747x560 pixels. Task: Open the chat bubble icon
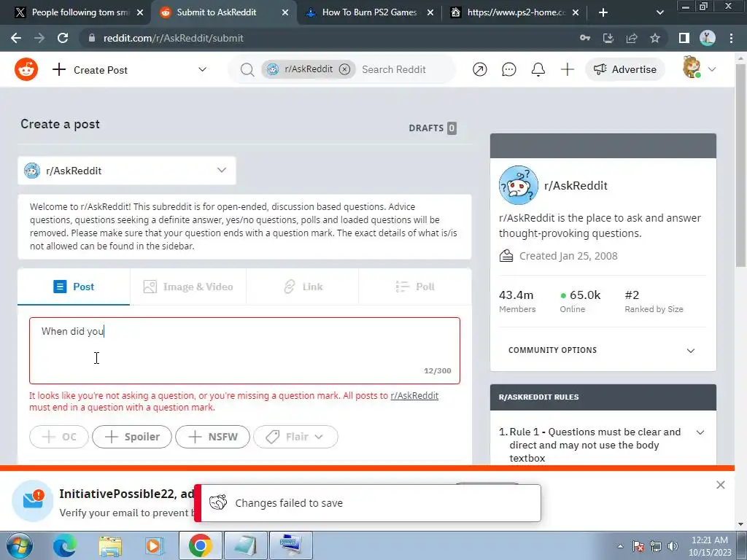tap(508, 69)
